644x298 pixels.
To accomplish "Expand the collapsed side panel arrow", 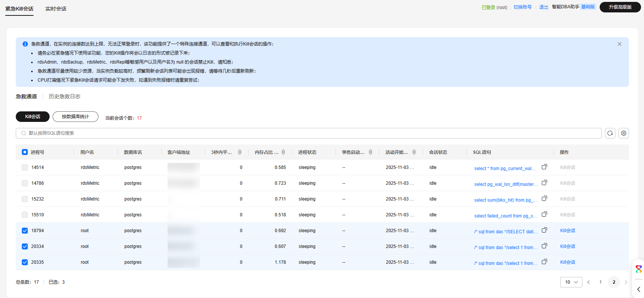I will (638, 289).
